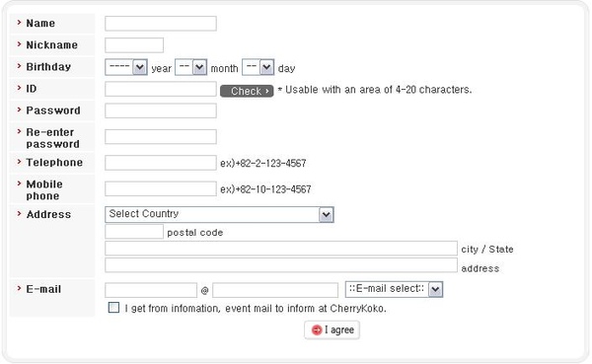Viewport: 592px width, 364px height.
Task: Expand the Select Country dropdown
Action: [x=219, y=214]
